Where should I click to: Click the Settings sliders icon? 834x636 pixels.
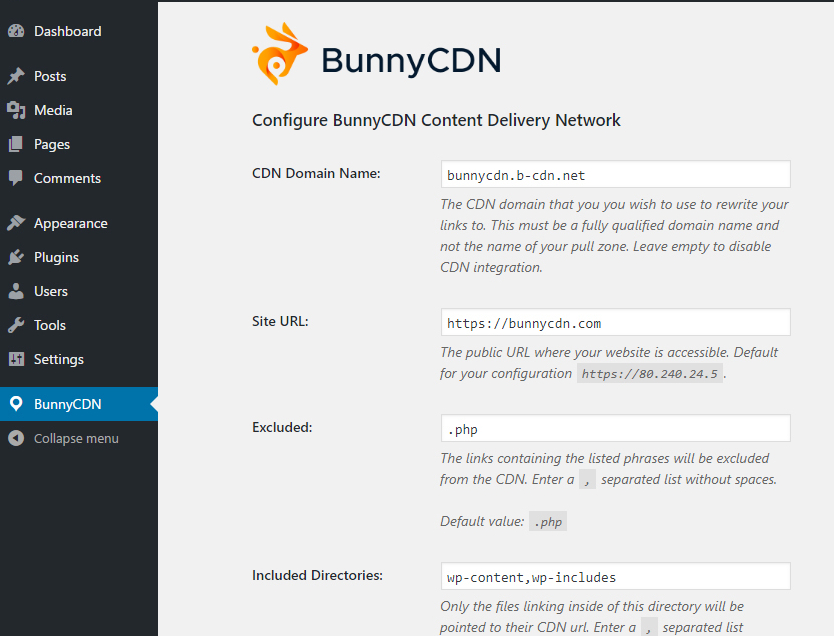click(x=16, y=359)
